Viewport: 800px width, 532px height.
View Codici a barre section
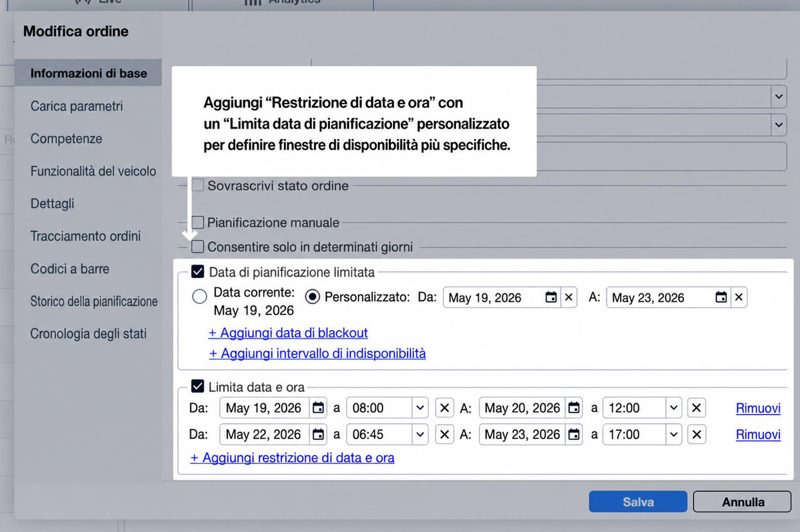point(70,269)
